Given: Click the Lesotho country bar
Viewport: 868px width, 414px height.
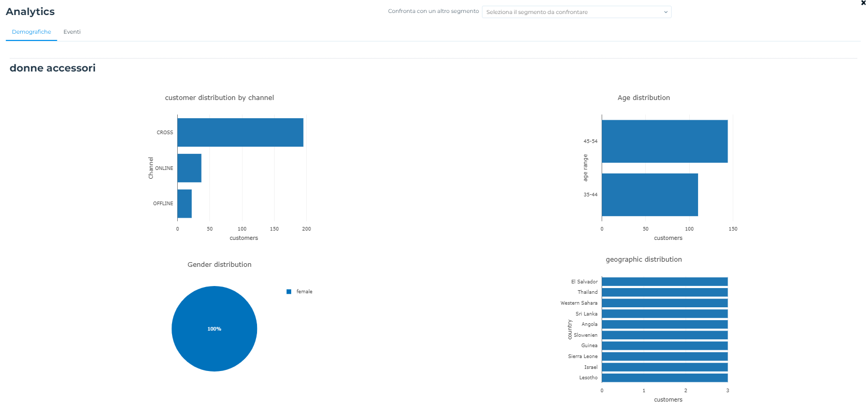Looking at the screenshot, I should tap(665, 378).
